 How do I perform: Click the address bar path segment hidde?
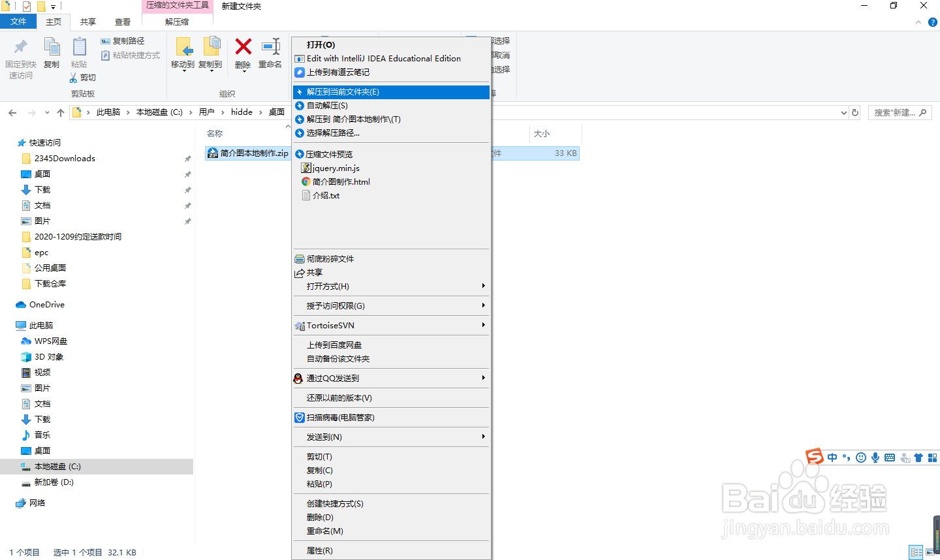coord(242,112)
